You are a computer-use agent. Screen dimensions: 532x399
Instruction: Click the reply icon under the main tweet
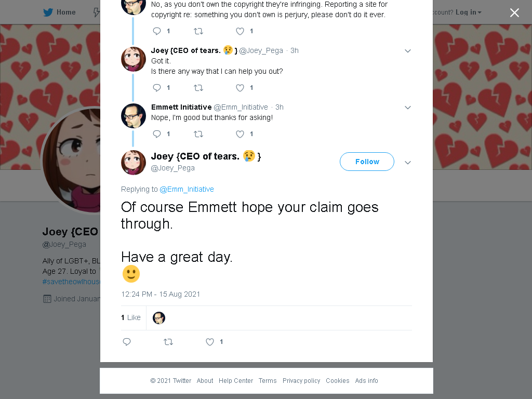coord(127,342)
